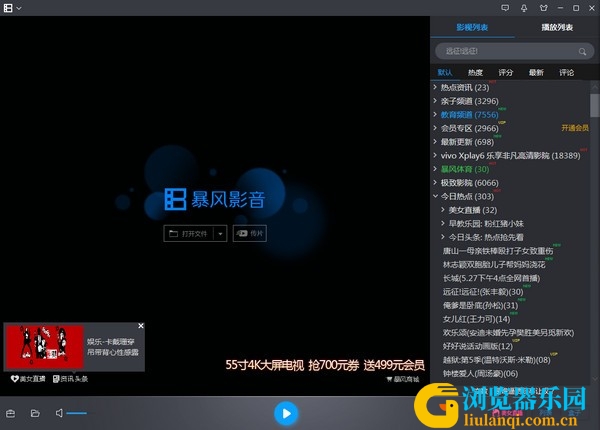Open the red news thumbnail image
Viewport: 600px width, 430px height.
(44, 347)
